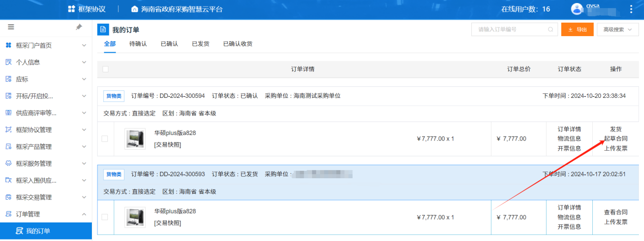Switch to the 已确认收货 tab
Image resolution: width=644 pixels, height=241 pixels.
238,44
